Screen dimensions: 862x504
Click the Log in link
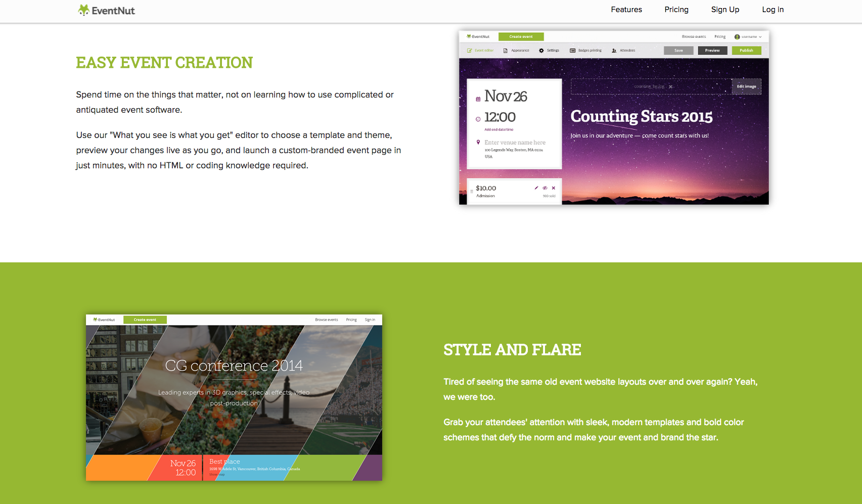pos(773,10)
